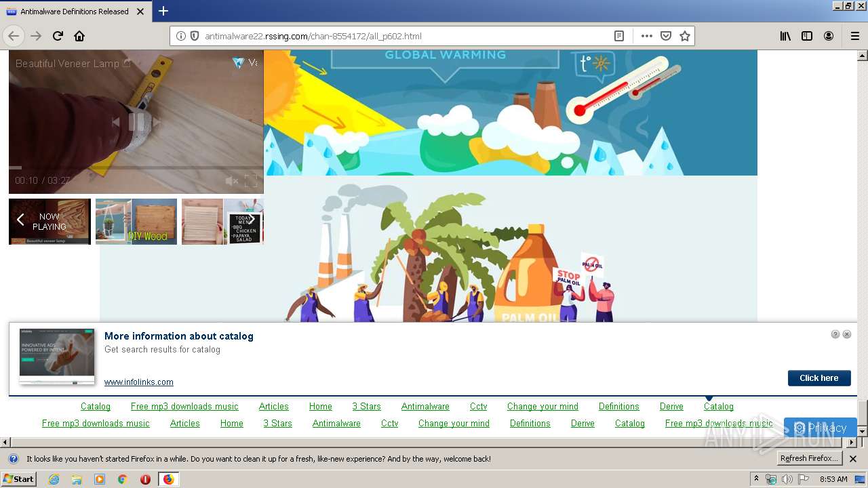Select the Now Playing video thumbnail
Image resolution: width=868 pixels, height=488 pixels.
tap(50, 222)
